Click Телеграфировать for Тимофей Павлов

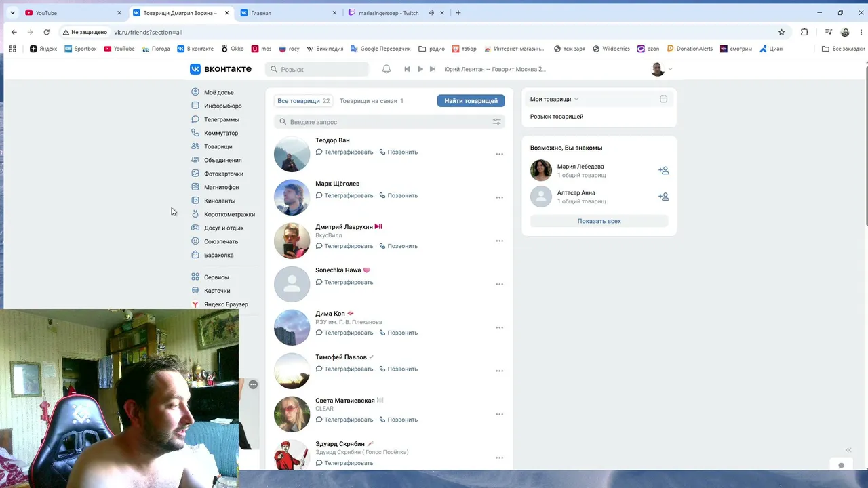(x=344, y=369)
